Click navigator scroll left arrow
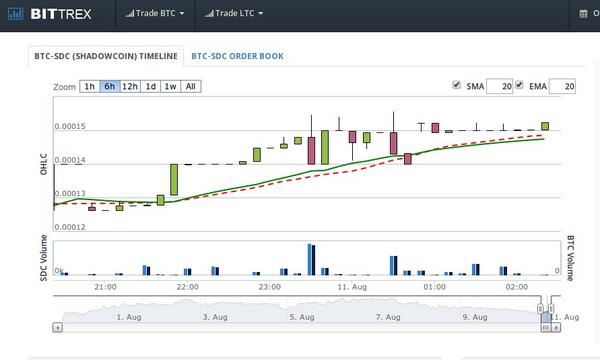The image size is (600, 360). (x=57, y=327)
